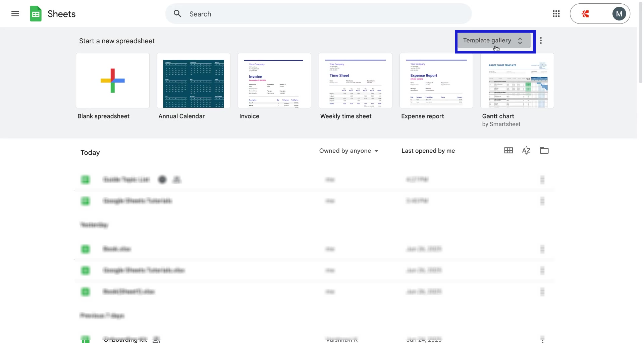The height and width of the screenshot is (343, 644).
Task: Switch to list view using grid view icon
Action: 508,150
